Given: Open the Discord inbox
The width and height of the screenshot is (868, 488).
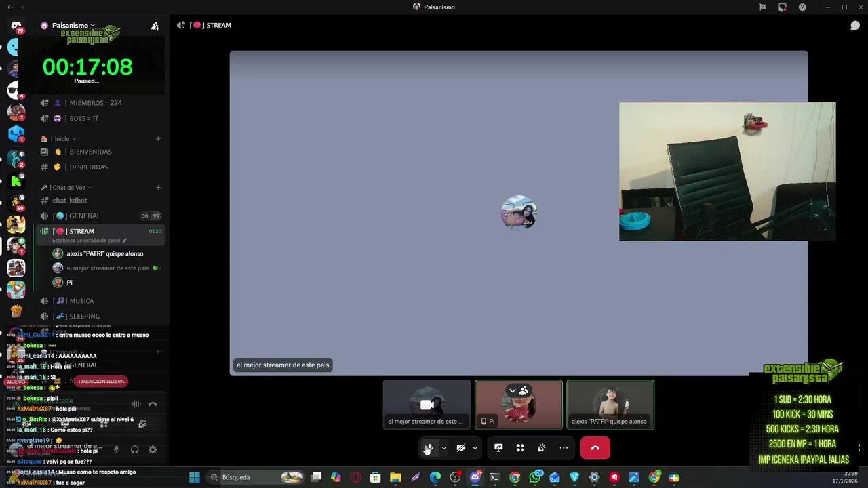Looking at the screenshot, I should click(782, 7).
